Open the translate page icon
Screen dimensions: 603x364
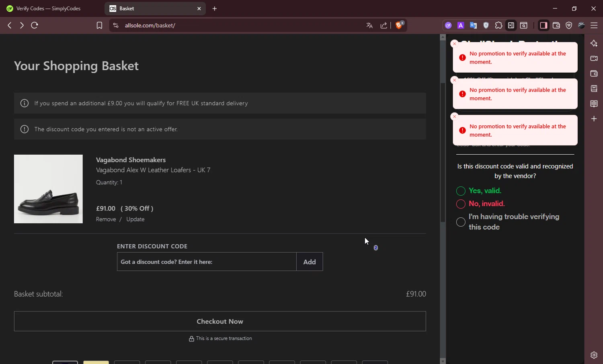coord(369,25)
